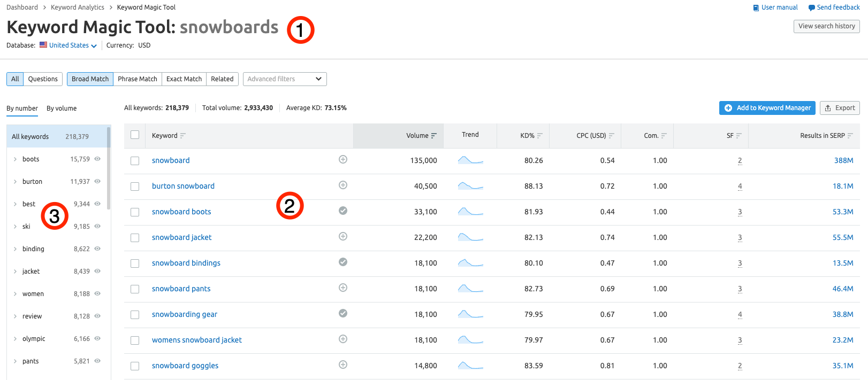Open 388M SERP results link
Image resolution: width=868 pixels, height=380 pixels.
[844, 160]
